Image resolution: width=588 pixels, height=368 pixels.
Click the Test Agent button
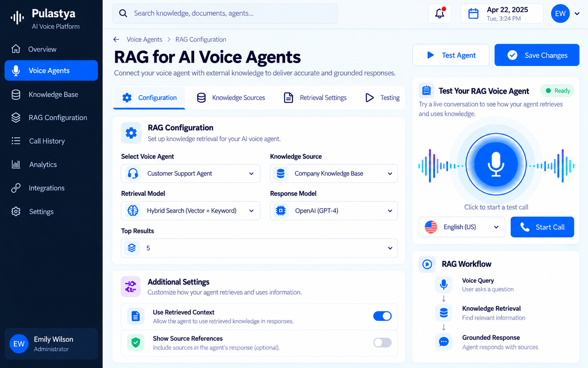point(451,55)
